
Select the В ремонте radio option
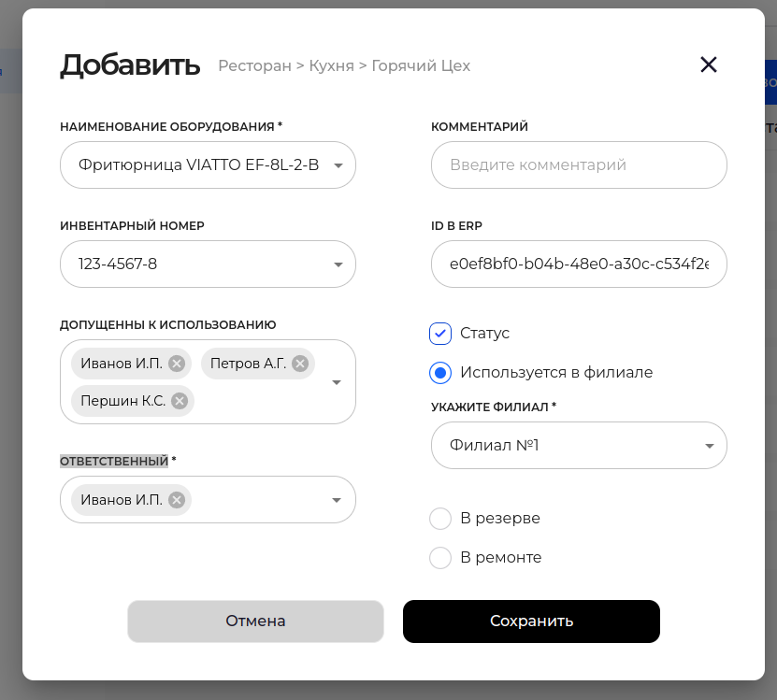440,558
